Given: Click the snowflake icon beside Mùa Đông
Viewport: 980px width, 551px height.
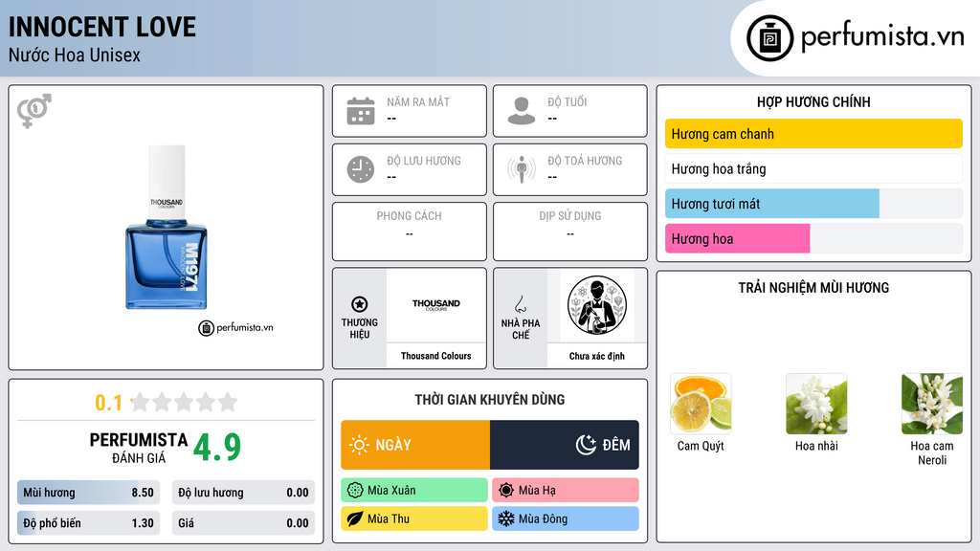Looking at the screenshot, I should point(506,518).
